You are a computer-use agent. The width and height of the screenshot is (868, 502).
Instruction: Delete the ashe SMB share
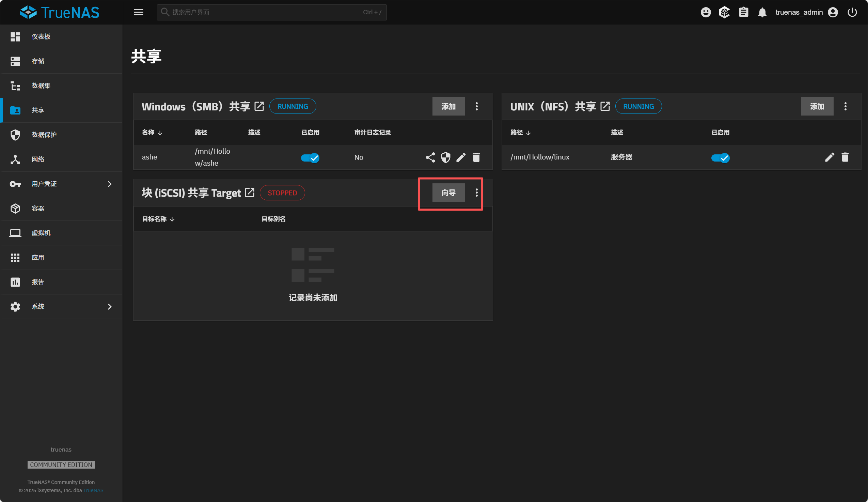tap(476, 157)
